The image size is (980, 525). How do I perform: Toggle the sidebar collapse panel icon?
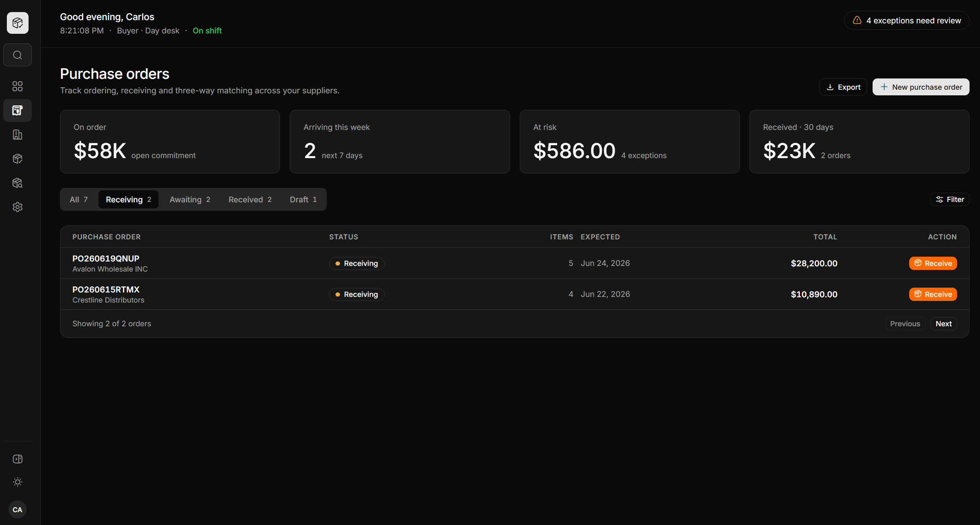coord(17,459)
